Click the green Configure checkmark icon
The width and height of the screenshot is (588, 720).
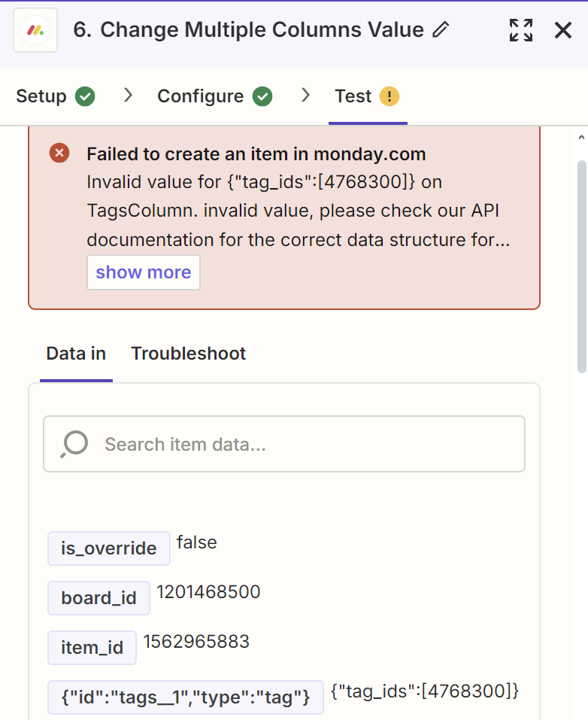262,96
